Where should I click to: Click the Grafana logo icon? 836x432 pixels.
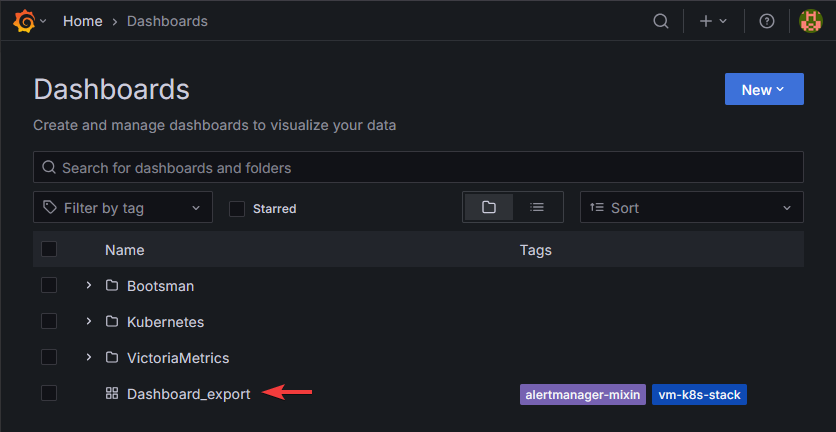[24, 21]
